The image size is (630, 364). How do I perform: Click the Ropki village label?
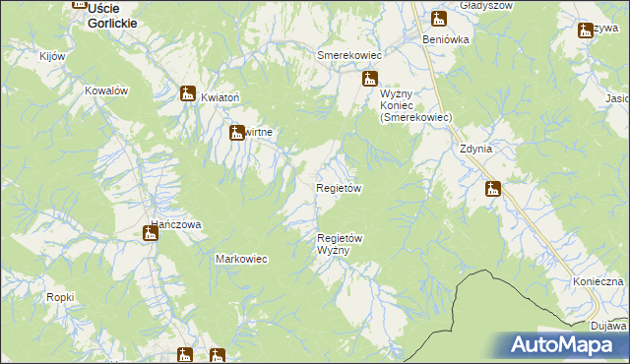[x=60, y=297]
